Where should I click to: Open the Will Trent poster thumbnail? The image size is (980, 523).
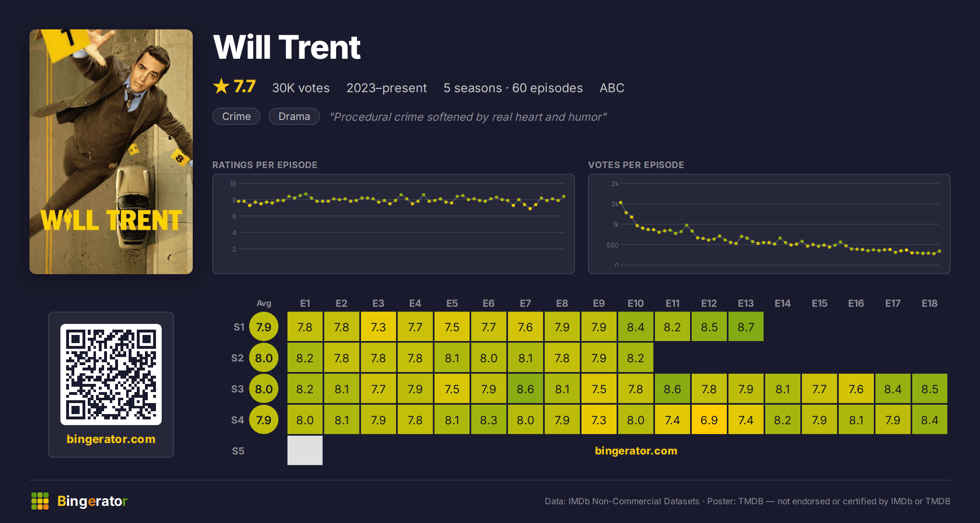tap(111, 152)
